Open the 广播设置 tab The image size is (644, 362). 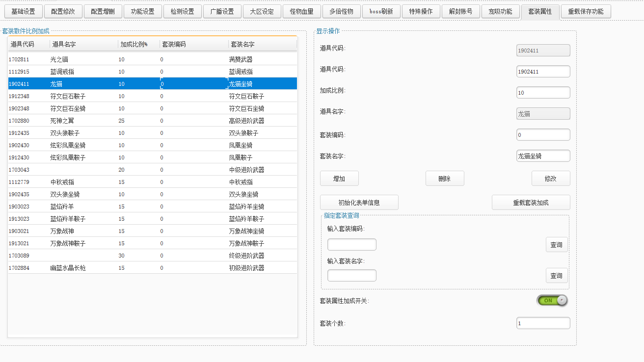[x=222, y=11]
